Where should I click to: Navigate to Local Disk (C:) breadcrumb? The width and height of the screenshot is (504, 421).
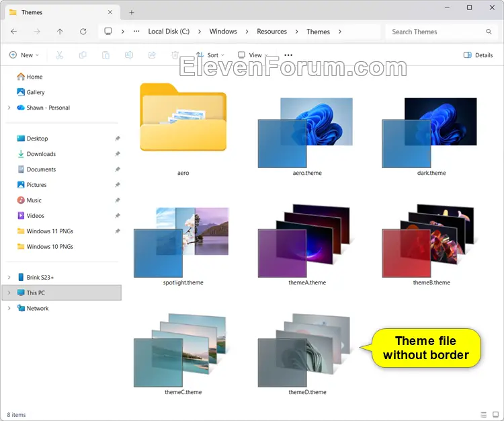click(169, 32)
